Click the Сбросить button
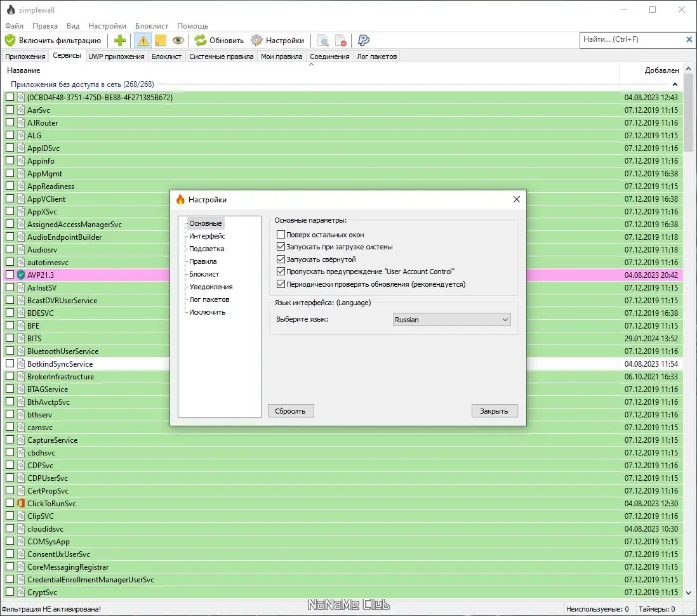Viewport: 697px width, 616px height. tap(291, 411)
